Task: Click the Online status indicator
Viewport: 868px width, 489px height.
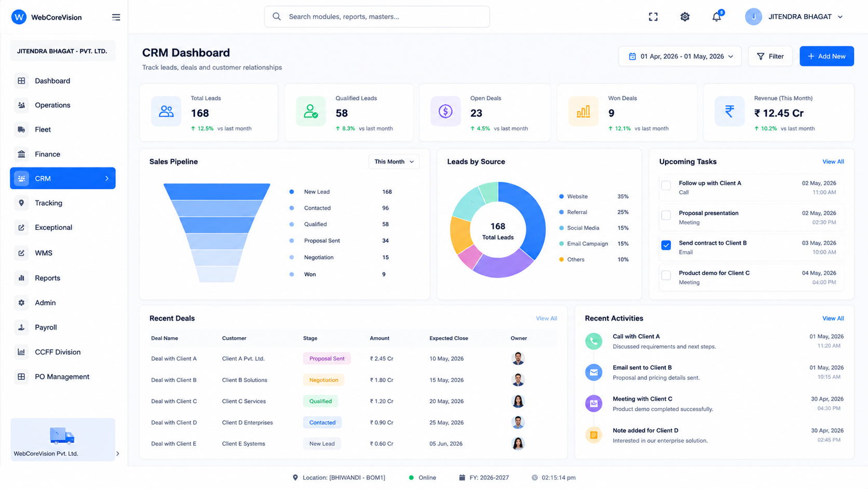Action: tap(423, 478)
